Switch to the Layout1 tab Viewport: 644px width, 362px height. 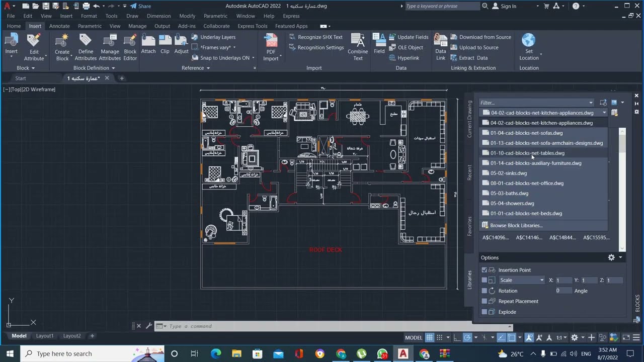pos(45,336)
